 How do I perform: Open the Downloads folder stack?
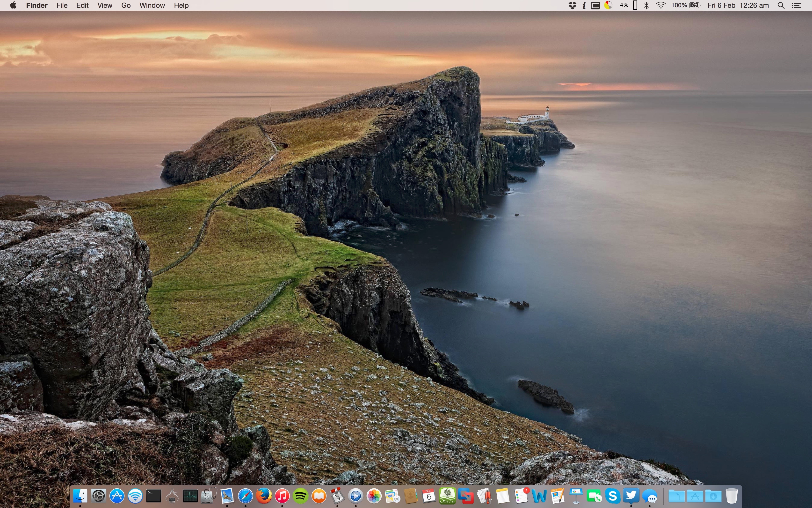pyautogui.click(x=713, y=496)
